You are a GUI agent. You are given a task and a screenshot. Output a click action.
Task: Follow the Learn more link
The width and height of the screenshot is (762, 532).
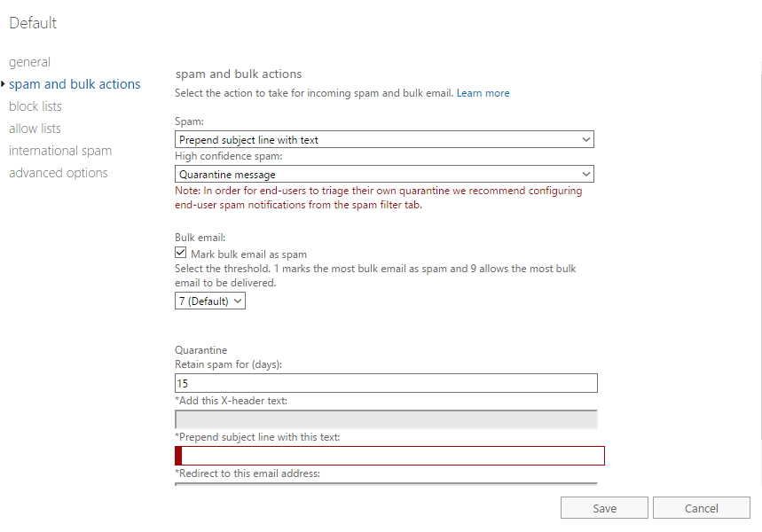pyautogui.click(x=483, y=93)
